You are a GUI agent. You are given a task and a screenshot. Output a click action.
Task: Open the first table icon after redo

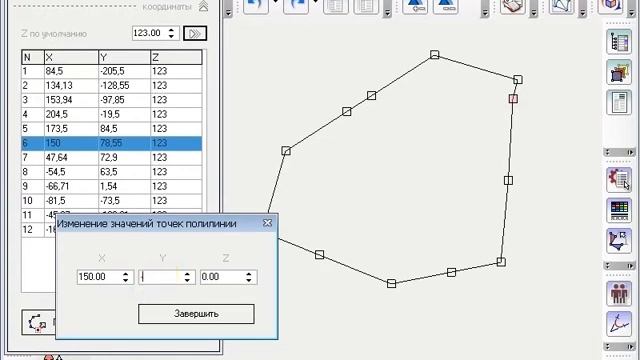point(336,6)
